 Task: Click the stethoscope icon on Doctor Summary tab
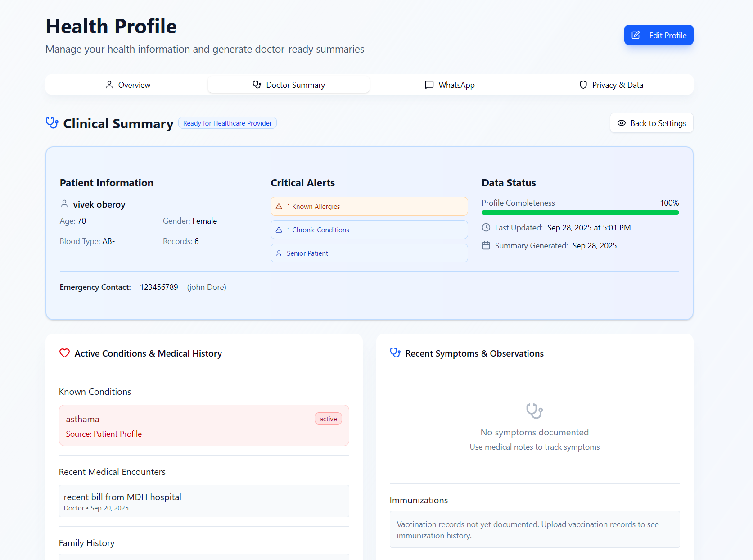pos(257,85)
